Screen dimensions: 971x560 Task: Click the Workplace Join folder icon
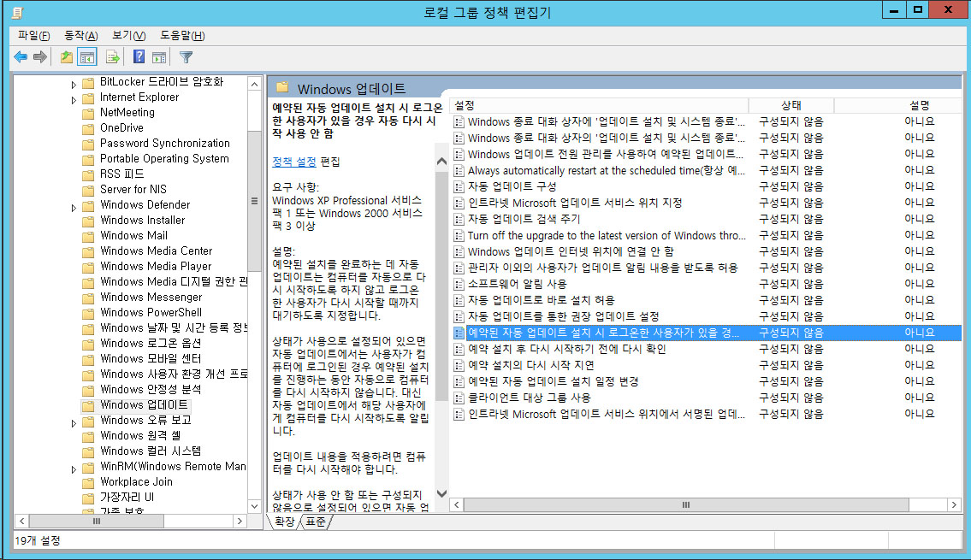click(89, 483)
